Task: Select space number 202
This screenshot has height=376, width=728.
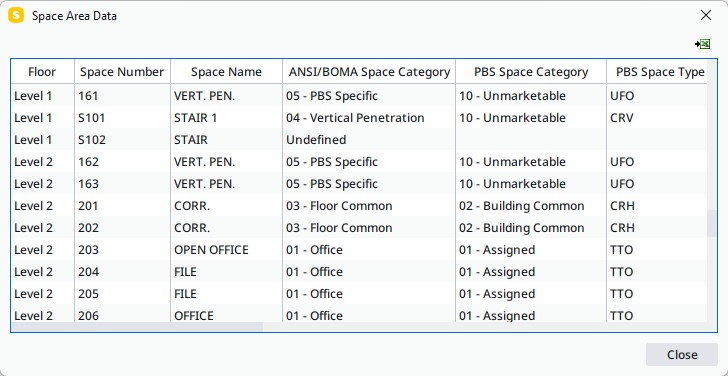Action: click(x=122, y=228)
